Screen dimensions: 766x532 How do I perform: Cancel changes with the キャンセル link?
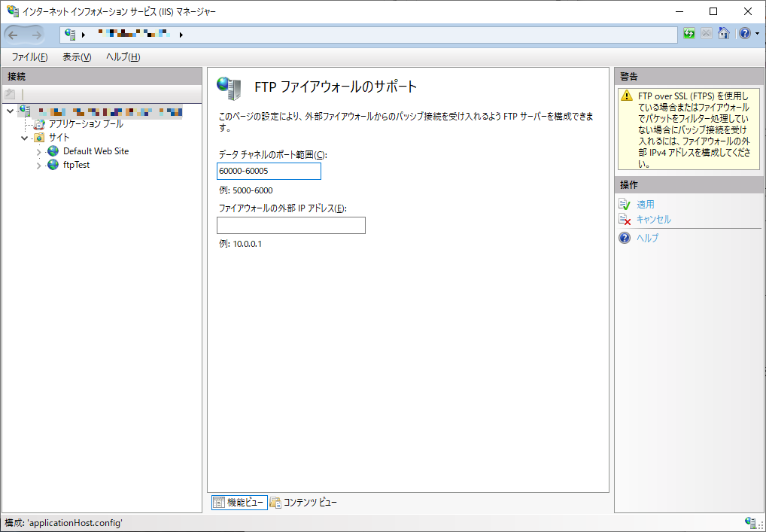pyautogui.click(x=652, y=219)
